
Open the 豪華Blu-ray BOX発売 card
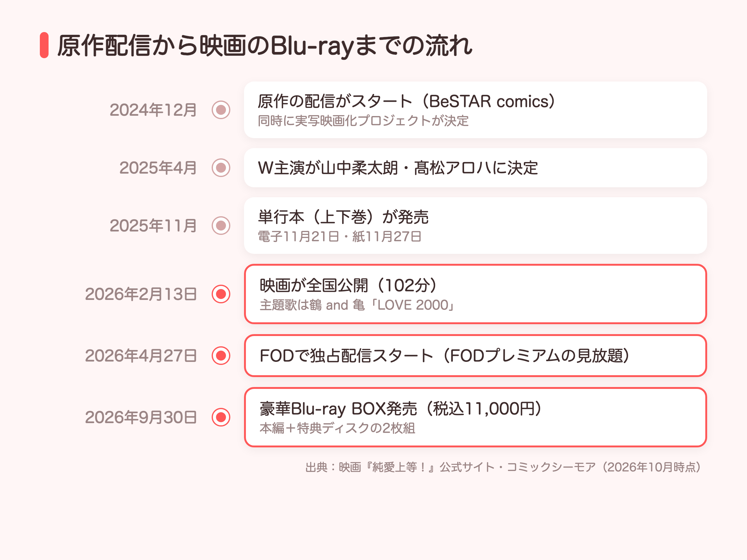(x=475, y=417)
